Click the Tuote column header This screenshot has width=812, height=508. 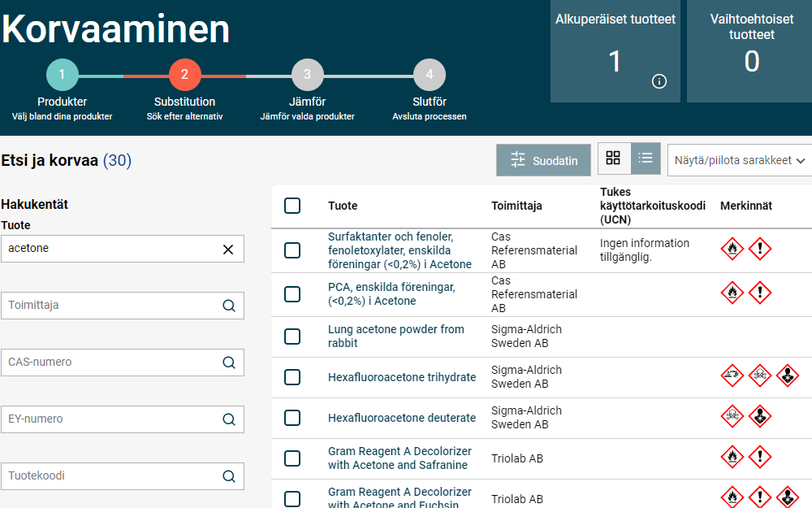point(343,206)
